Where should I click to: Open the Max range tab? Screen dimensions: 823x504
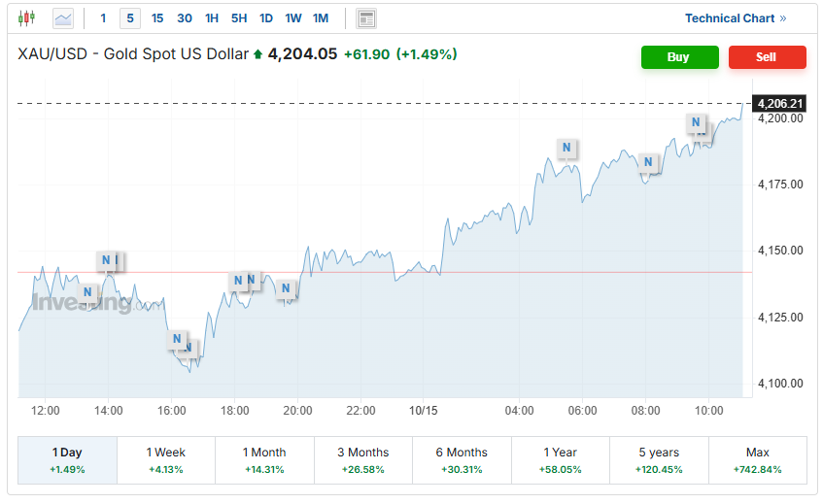(757, 459)
